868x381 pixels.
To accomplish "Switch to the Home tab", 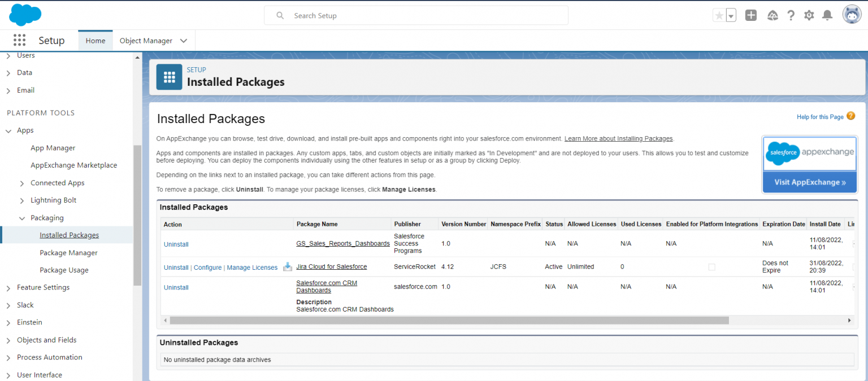I will (96, 41).
